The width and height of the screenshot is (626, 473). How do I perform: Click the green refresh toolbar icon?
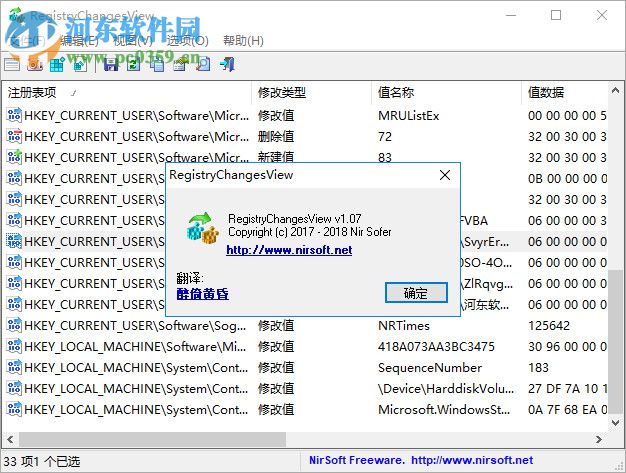(134, 64)
